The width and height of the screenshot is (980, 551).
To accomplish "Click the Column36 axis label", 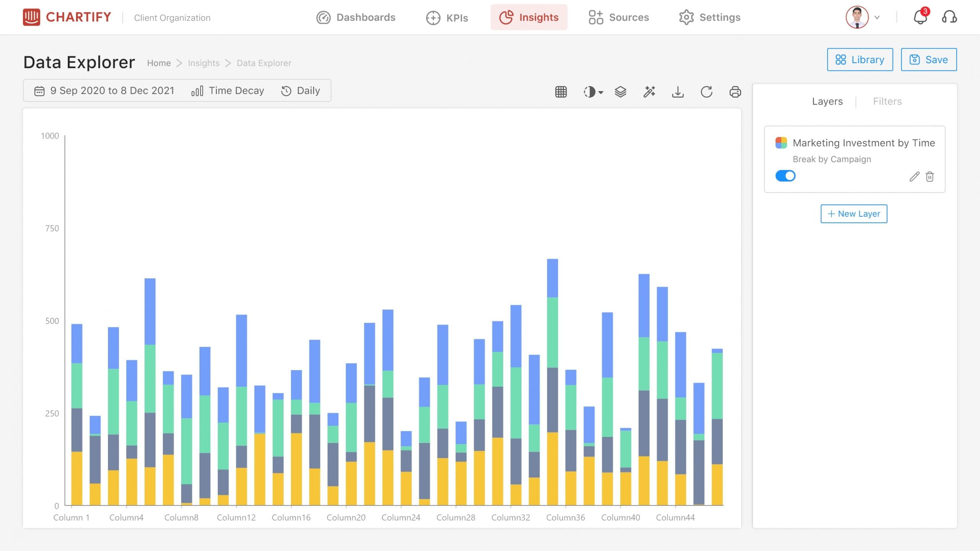I will tap(565, 518).
